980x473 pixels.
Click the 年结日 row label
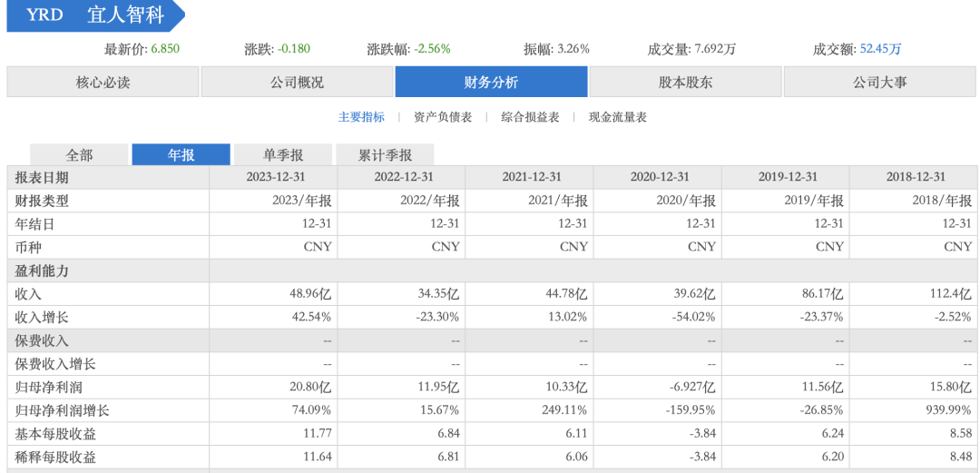pyautogui.click(x=35, y=224)
